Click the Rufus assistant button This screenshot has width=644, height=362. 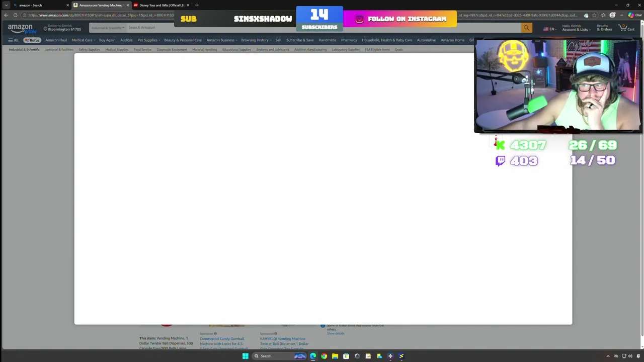(32, 40)
